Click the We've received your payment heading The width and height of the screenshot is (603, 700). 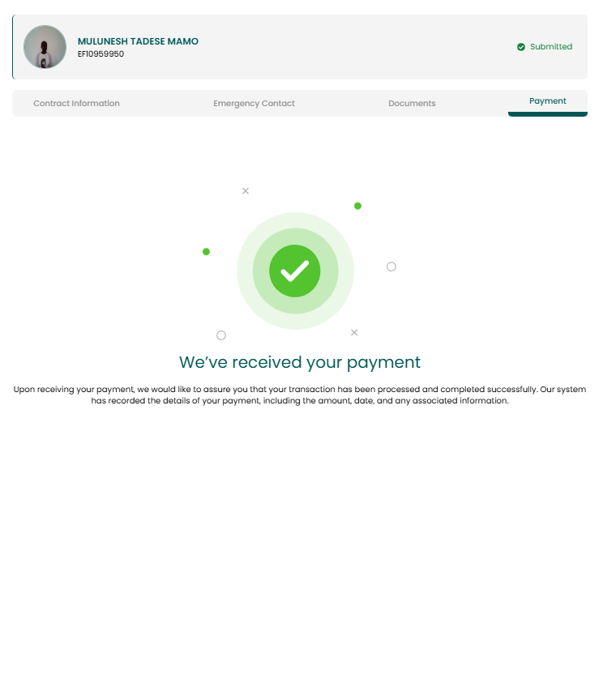[x=300, y=362]
